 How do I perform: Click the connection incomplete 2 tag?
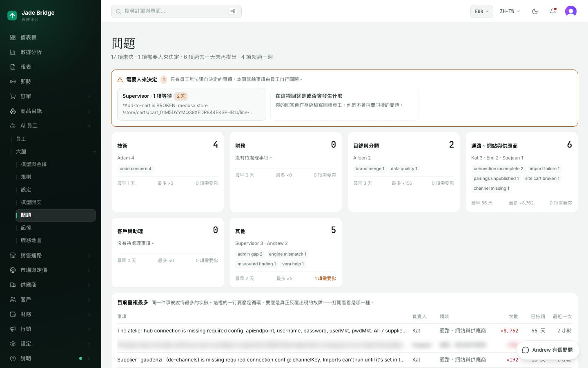click(498, 168)
